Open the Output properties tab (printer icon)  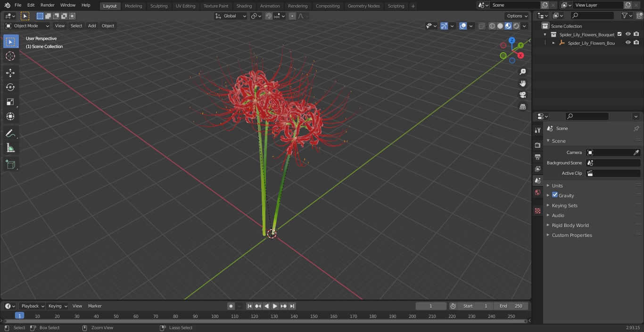(537, 157)
